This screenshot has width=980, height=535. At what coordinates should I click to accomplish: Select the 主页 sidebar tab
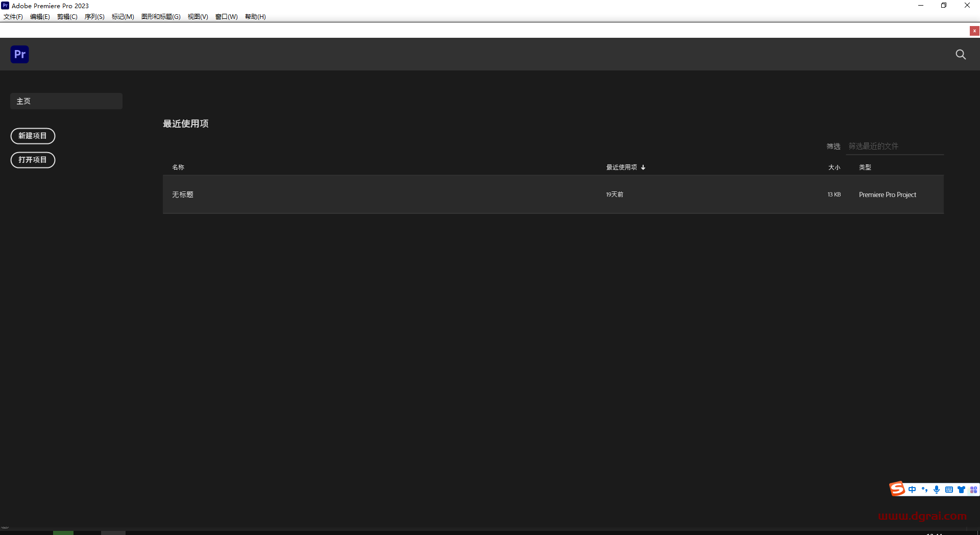(x=66, y=101)
